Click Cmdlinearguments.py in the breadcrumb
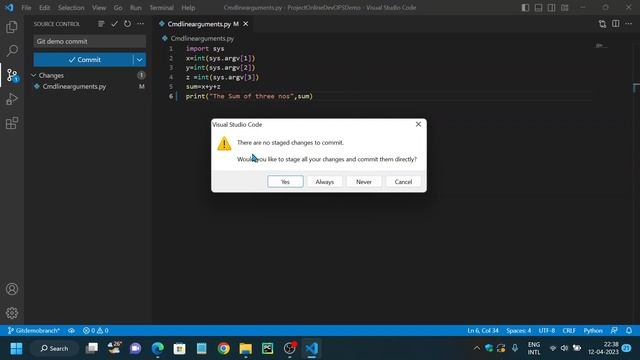The height and width of the screenshot is (360, 640). point(202,38)
